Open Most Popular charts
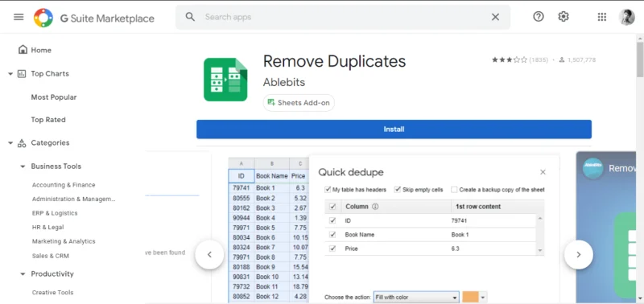This screenshot has height=304, width=644. coord(54,97)
